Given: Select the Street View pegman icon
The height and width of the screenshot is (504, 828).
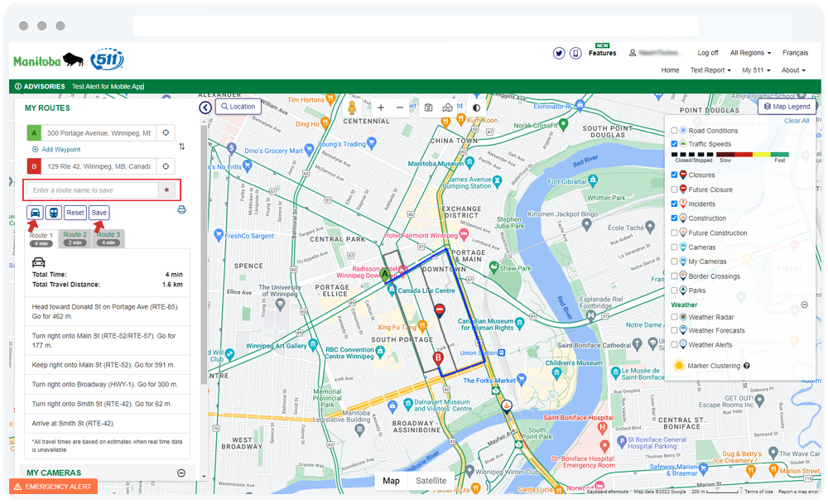Looking at the screenshot, I should click(352, 108).
